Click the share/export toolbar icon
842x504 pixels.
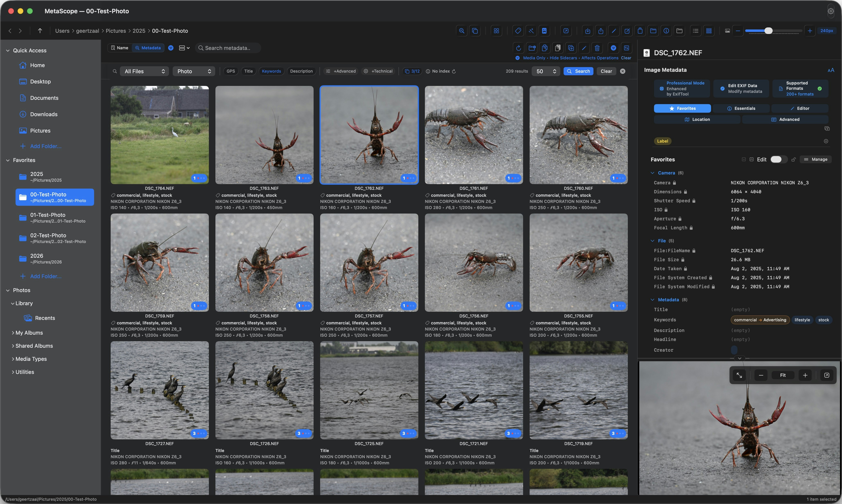[601, 31]
